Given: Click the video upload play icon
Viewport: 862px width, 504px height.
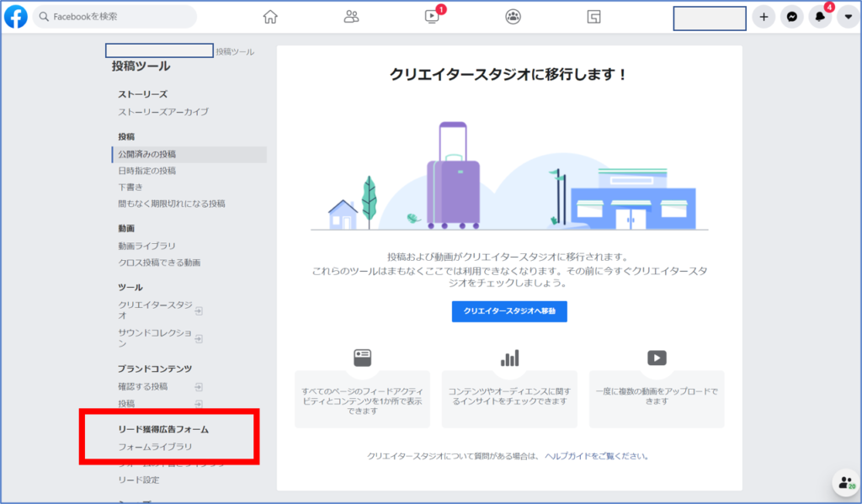Looking at the screenshot, I should (657, 358).
